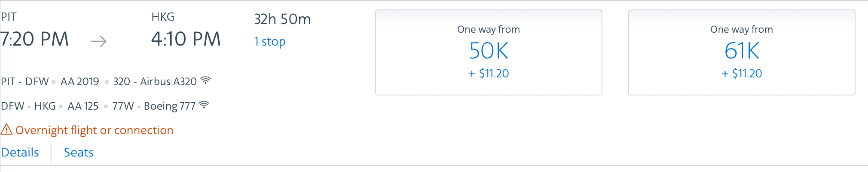Click the AA 125 flight number

pyautogui.click(x=83, y=106)
